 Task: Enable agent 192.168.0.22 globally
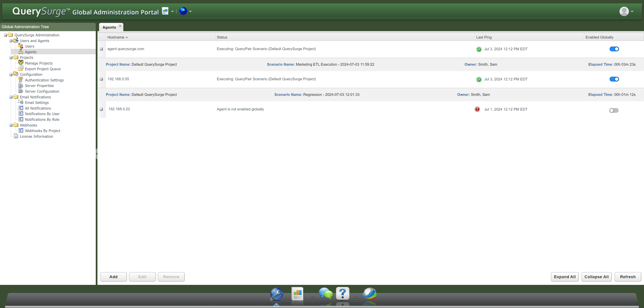point(614,110)
